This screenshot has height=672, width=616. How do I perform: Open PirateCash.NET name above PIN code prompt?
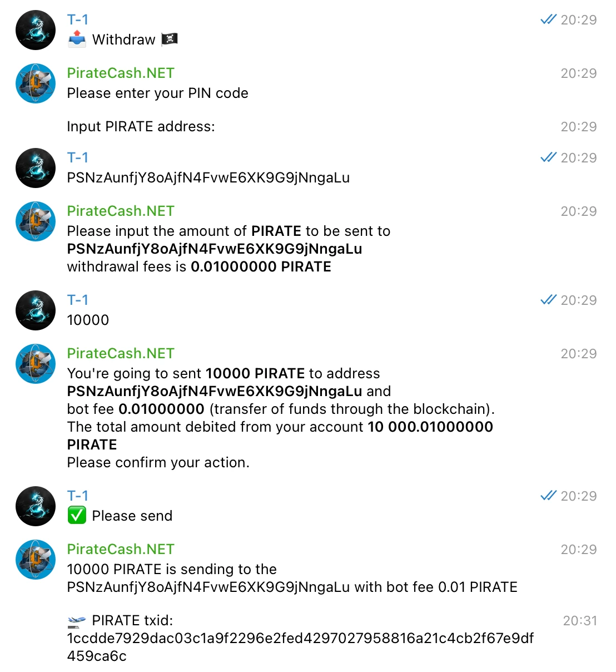tap(121, 73)
